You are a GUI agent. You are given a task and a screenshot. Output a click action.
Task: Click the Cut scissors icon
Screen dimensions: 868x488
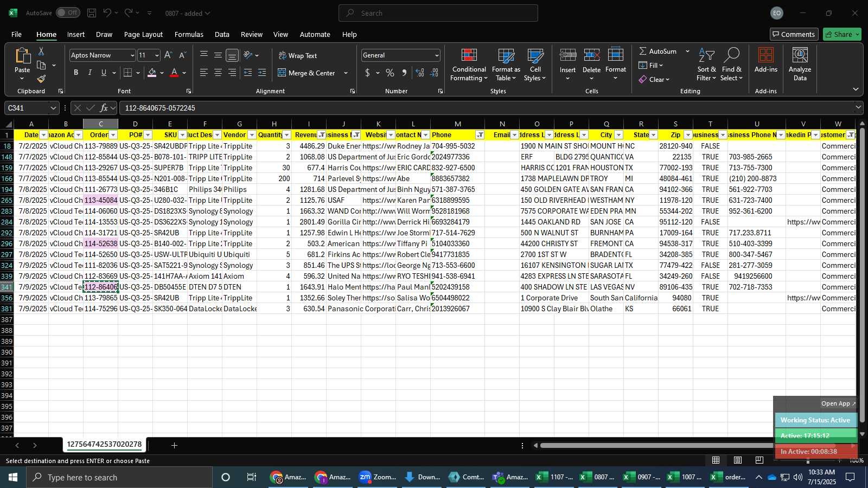[41, 51]
